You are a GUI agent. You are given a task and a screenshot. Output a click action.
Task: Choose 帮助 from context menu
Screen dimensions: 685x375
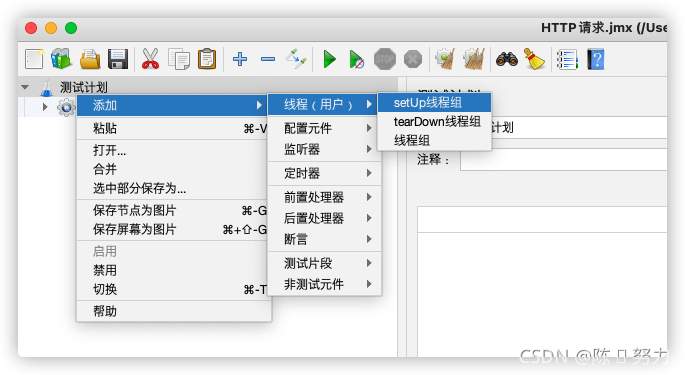point(174,311)
